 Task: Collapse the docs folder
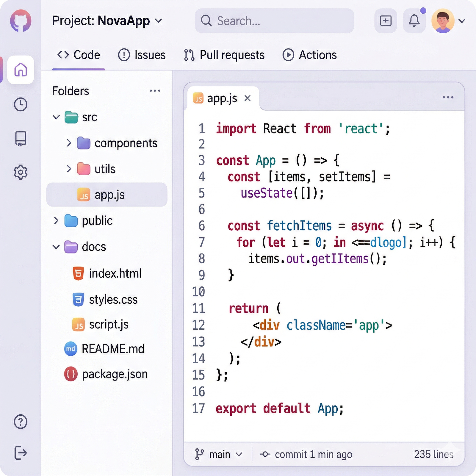pos(56,247)
